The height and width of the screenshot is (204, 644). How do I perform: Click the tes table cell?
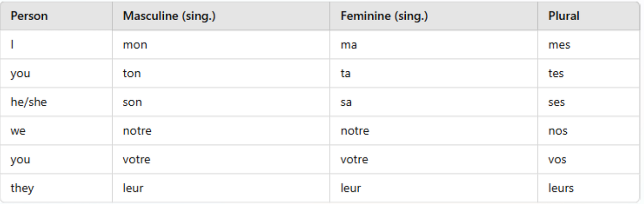(x=589, y=73)
